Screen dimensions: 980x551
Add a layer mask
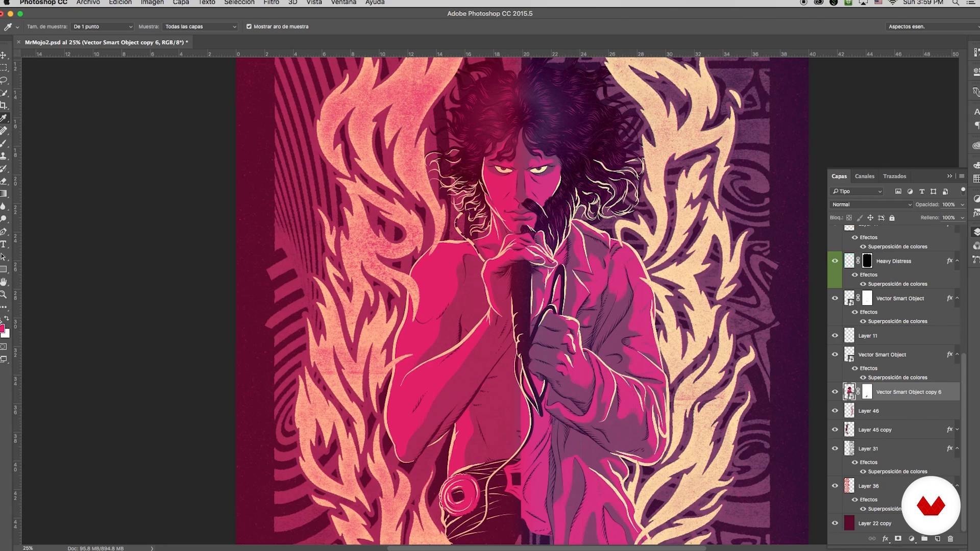pos(898,539)
